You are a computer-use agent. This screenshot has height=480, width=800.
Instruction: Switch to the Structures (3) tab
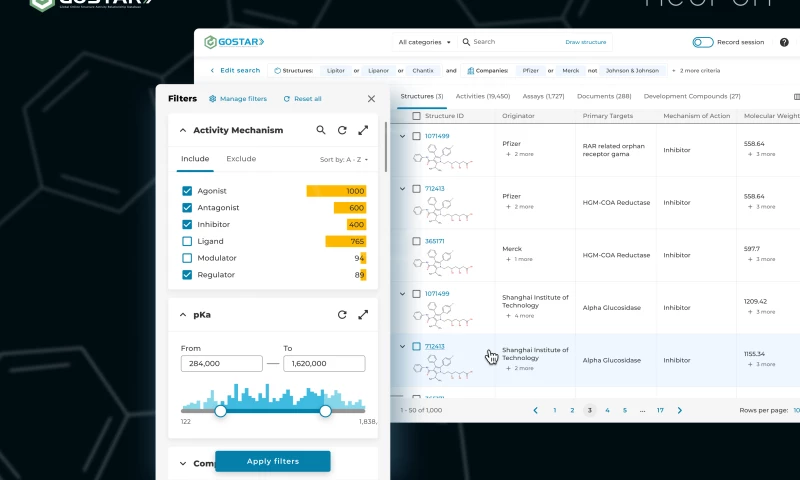(421, 96)
